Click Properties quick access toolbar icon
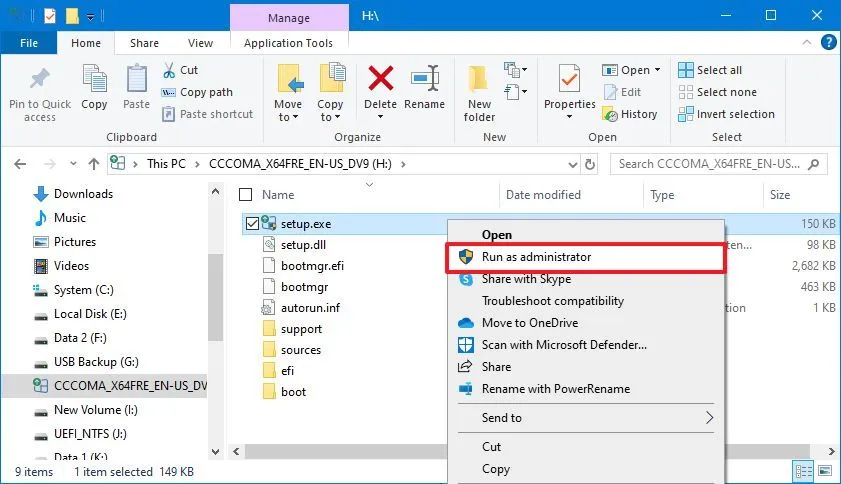This screenshot has height=484, width=841. (50, 16)
